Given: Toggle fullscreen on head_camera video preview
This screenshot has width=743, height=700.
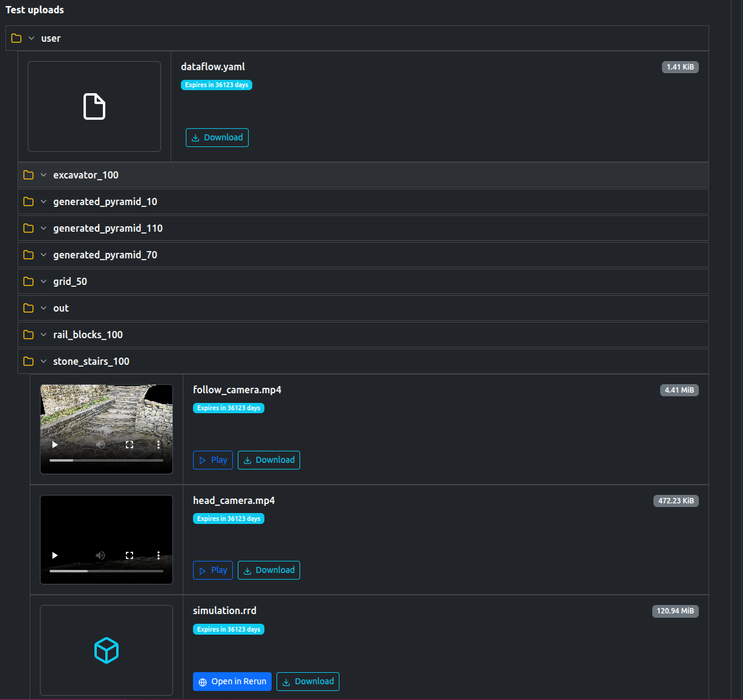Looking at the screenshot, I should pos(129,555).
